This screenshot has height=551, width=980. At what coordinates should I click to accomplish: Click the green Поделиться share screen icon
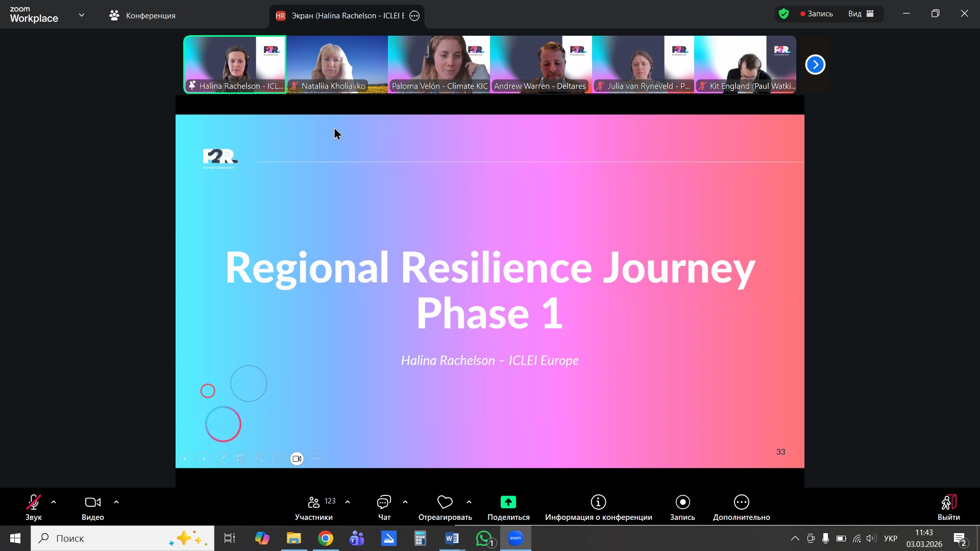[x=508, y=503]
